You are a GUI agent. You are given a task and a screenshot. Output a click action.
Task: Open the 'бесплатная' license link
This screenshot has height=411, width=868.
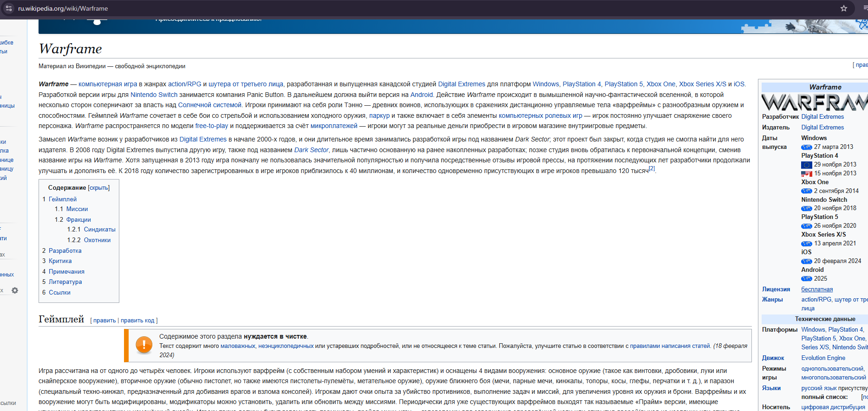pos(817,289)
